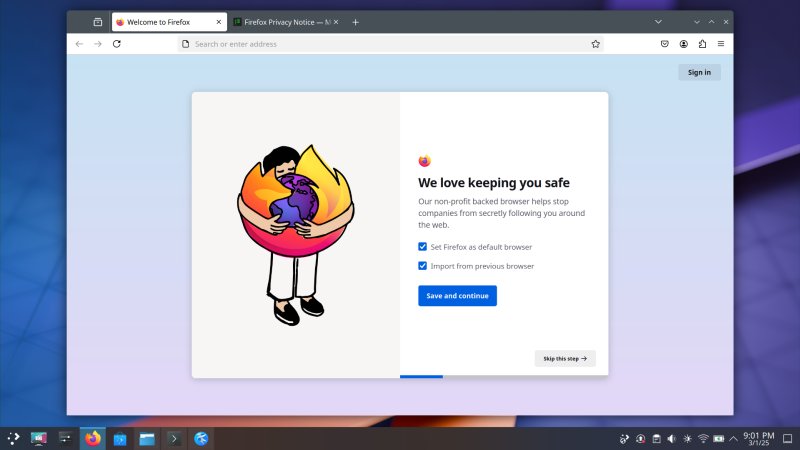Screen dimensions: 800x450
Task: Expand the list all tabs dropdown arrow
Action: click(x=658, y=22)
